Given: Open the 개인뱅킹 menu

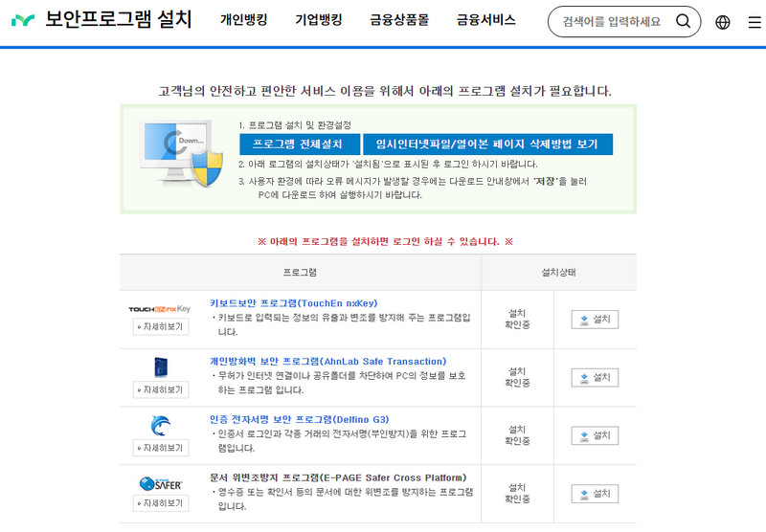Looking at the screenshot, I should coord(244,20).
